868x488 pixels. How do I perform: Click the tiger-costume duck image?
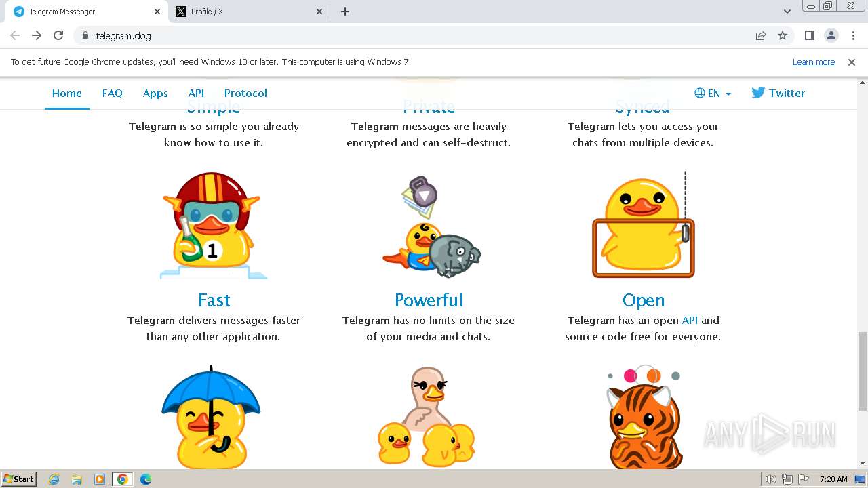[x=643, y=417]
